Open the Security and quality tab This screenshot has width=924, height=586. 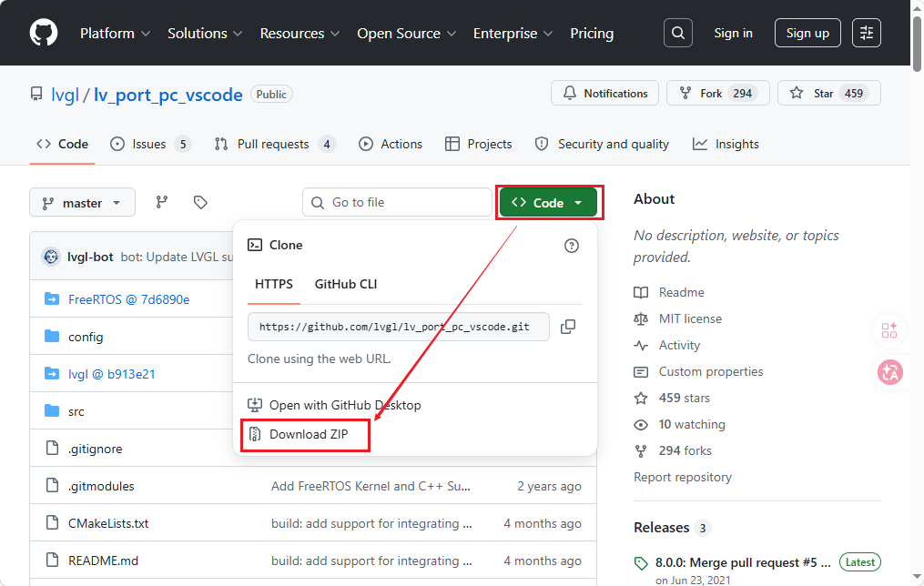click(x=602, y=145)
